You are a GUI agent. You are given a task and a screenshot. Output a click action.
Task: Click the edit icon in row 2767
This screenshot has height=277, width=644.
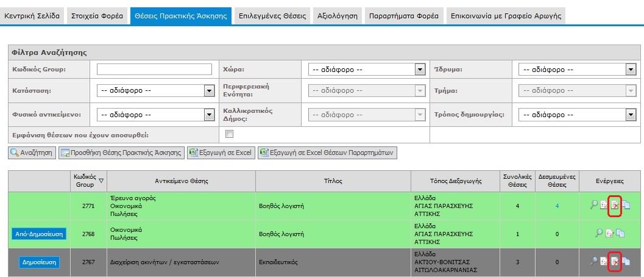pos(604,261)
